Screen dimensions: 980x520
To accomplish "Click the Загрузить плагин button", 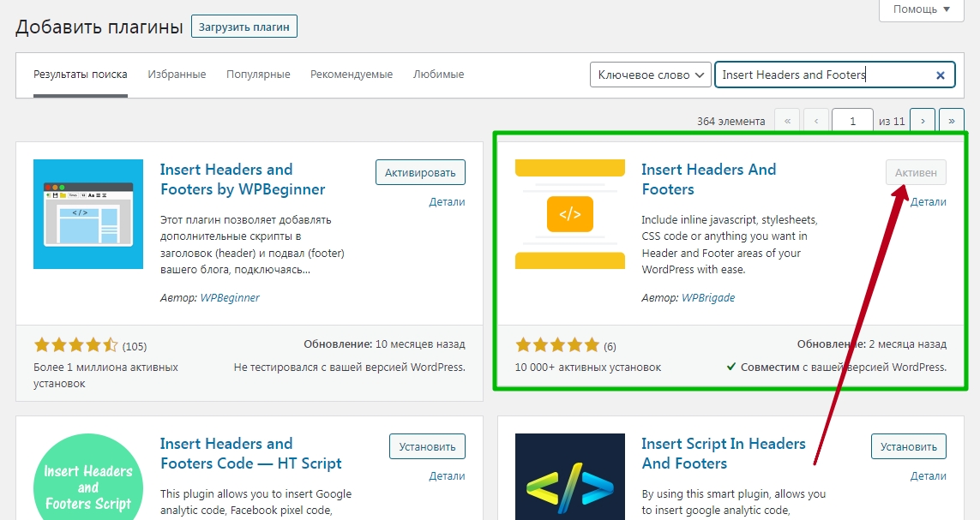I will pyautogui.click(x=243, y=27).
